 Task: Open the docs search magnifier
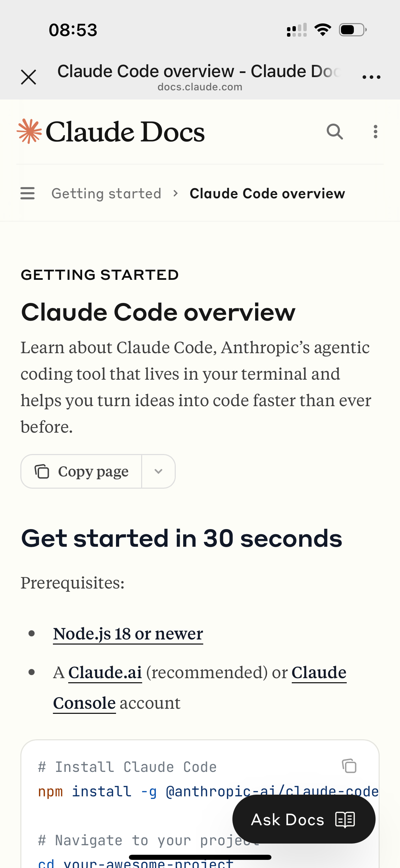pos(335,131)
